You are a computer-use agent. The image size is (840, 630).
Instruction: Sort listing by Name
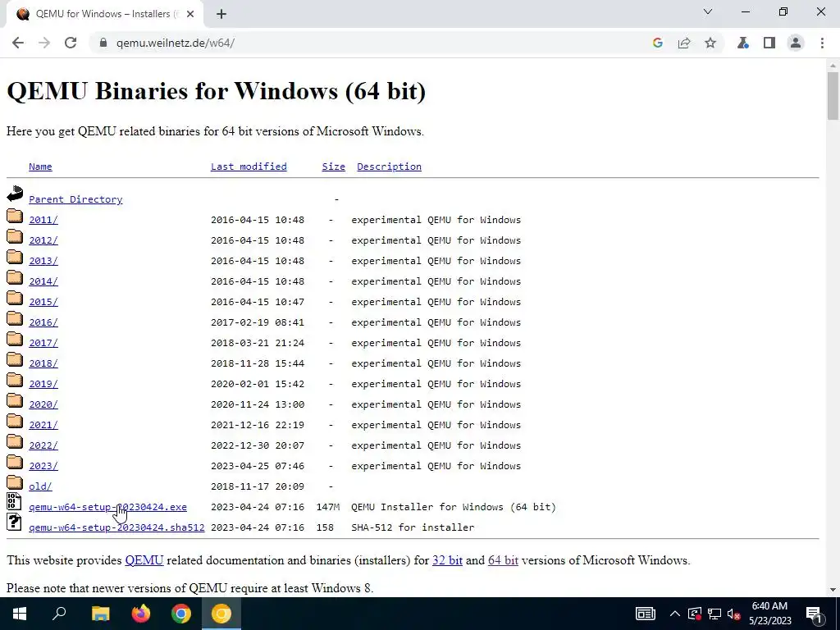pos(40,167)
